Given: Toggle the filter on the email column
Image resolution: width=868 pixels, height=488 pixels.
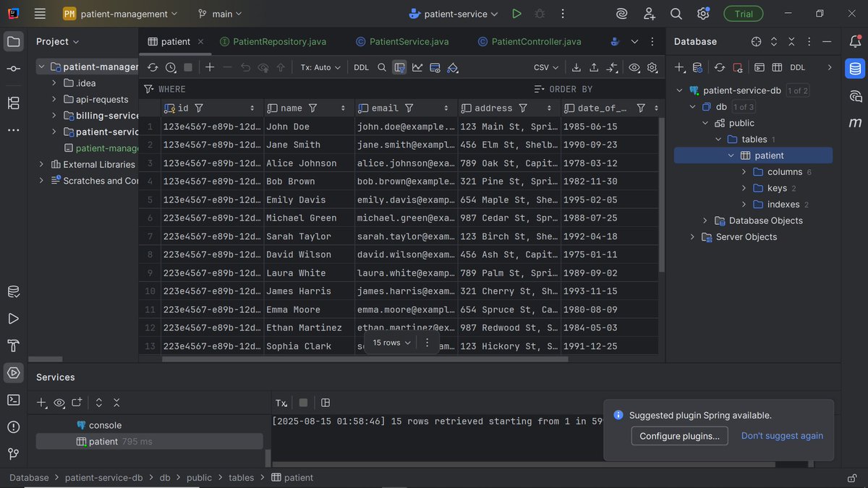Looking at the screenshot, I should pos(409,108).
